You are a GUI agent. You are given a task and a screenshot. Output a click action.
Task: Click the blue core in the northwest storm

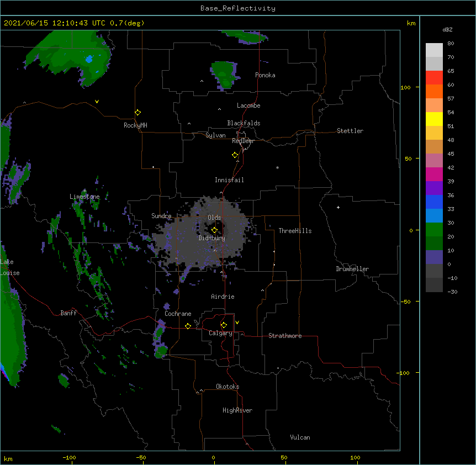tap(89, 59)
